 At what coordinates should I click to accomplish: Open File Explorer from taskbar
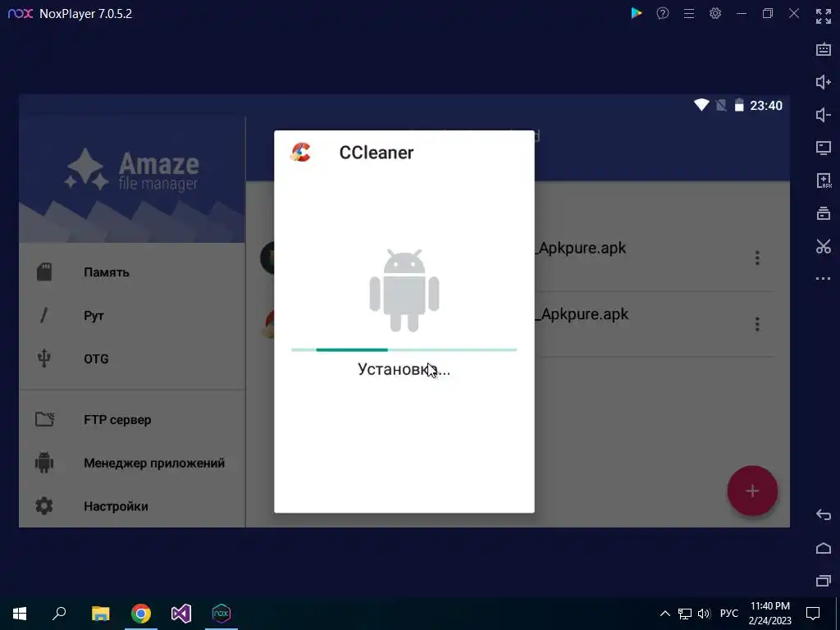click(x=100, y=614)
